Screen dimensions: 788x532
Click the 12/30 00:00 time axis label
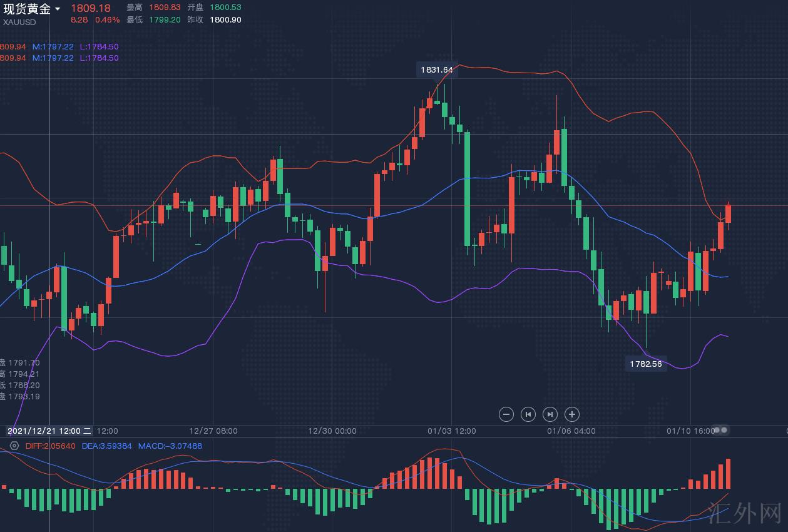[332, 431]
